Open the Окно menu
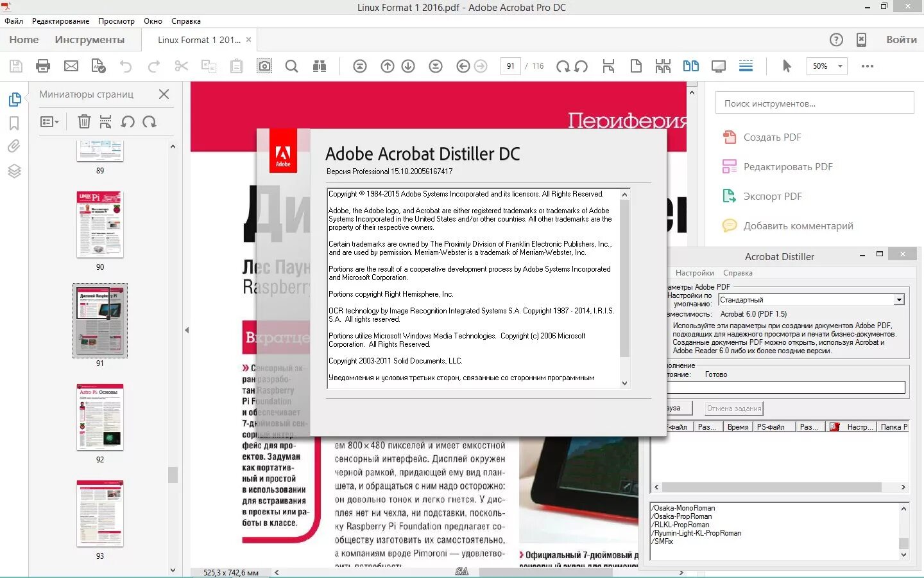Image resolution: width=924 pixels, height=578 pixels. click(x=153, y=21)
